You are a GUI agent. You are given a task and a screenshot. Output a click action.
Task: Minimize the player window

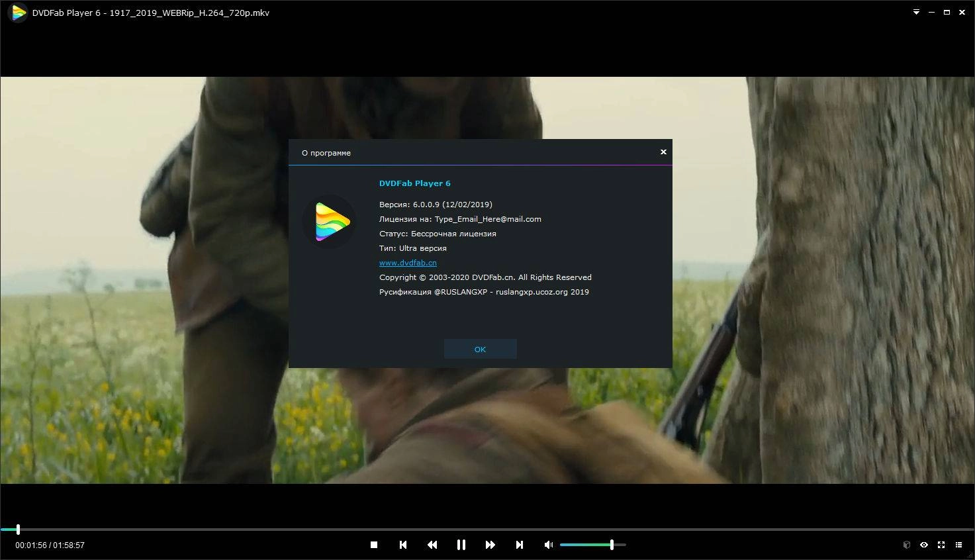[x=931, y=13]
